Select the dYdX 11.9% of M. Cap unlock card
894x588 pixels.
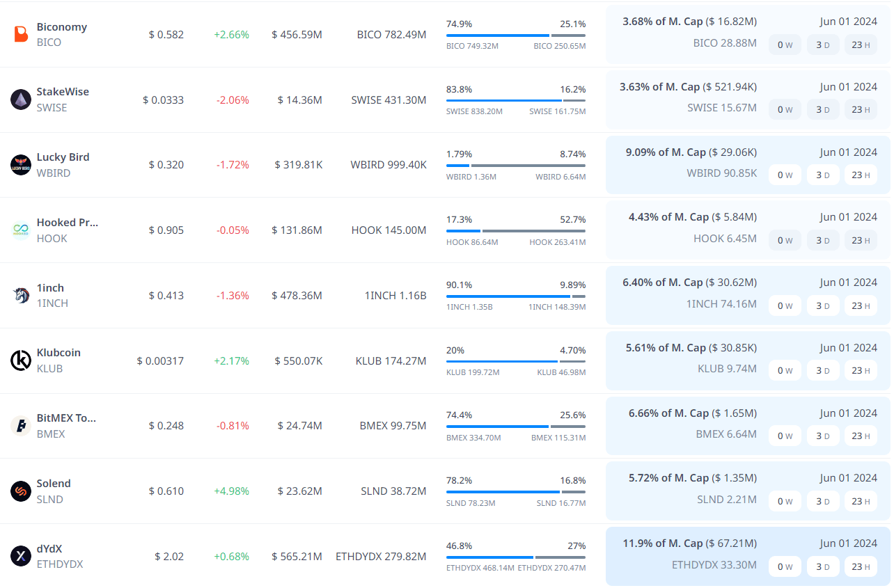[748, 556]
